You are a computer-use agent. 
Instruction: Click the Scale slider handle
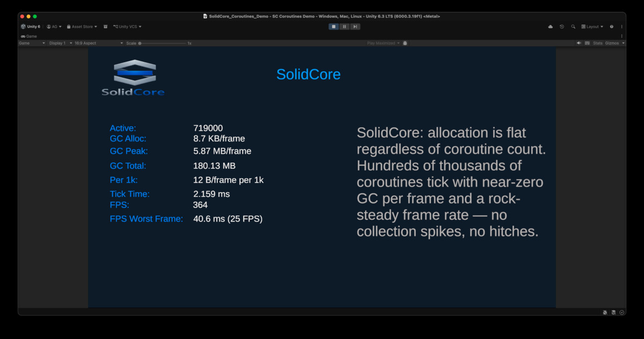pos(140,43)
